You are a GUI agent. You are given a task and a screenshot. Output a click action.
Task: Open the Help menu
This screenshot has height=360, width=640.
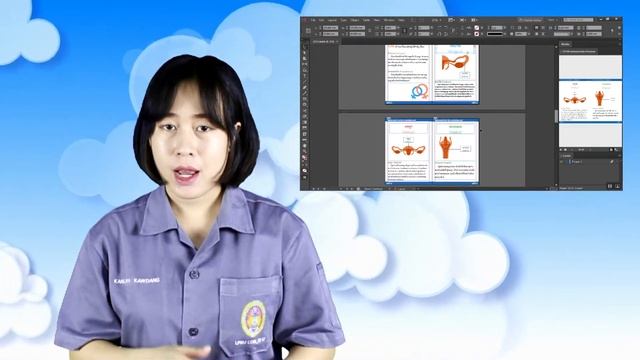pos(401,20)
